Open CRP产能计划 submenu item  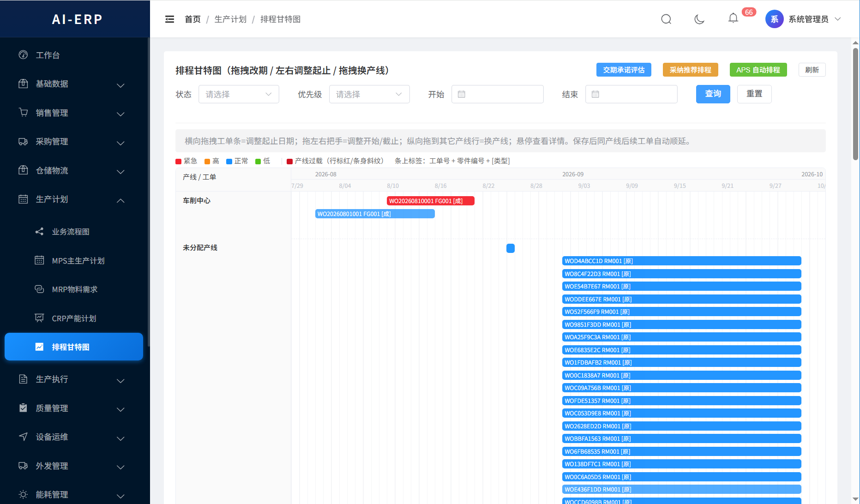pyautogui.click(x=74, y=318)
